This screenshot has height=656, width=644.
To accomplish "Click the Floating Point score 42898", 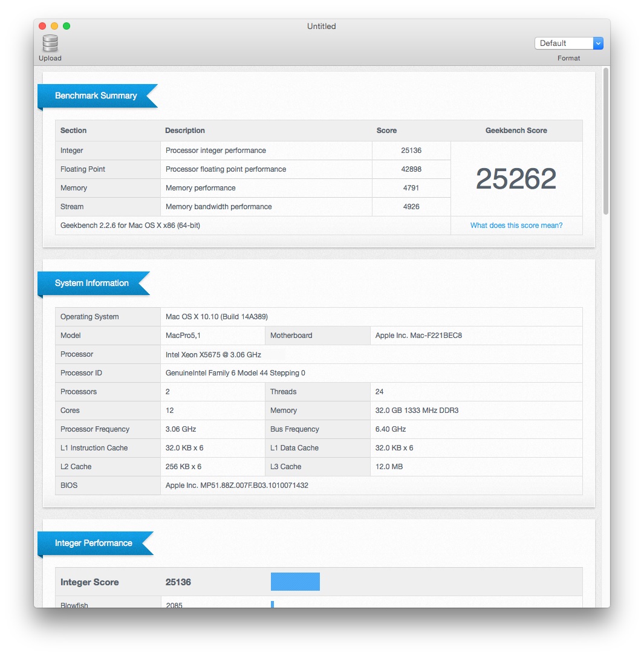I will tap(411, 169).
